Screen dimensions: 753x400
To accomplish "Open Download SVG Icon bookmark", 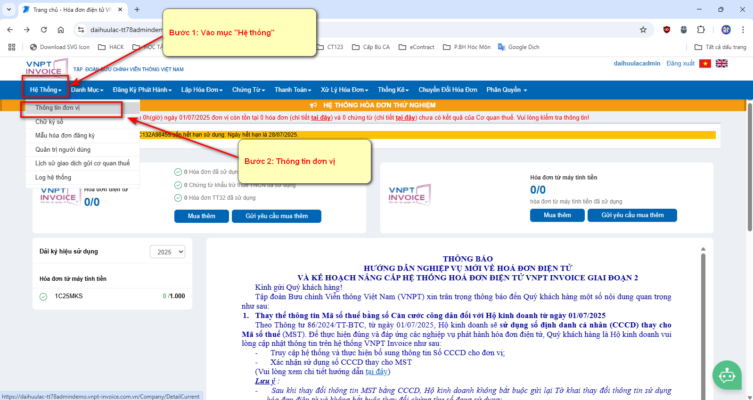I will [x=60, y=47].
